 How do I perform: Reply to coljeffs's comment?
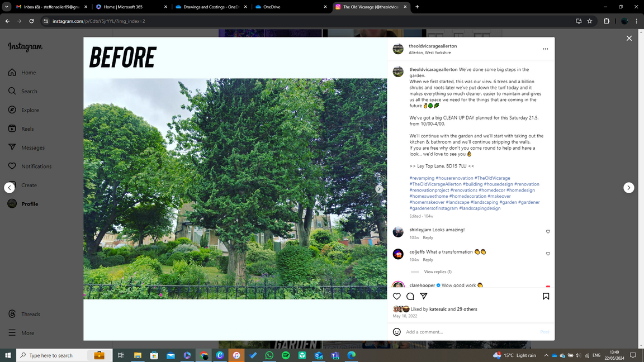click(428, 260)
